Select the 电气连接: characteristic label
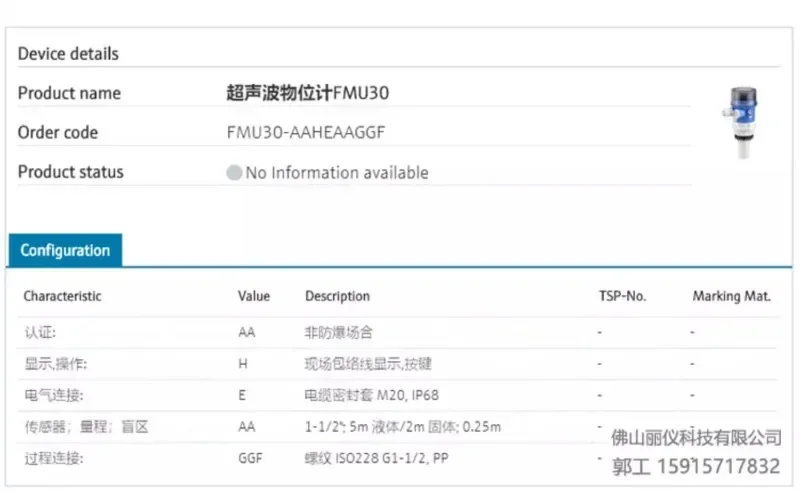This screenshot has height=491, width=800. click(54, 396)
